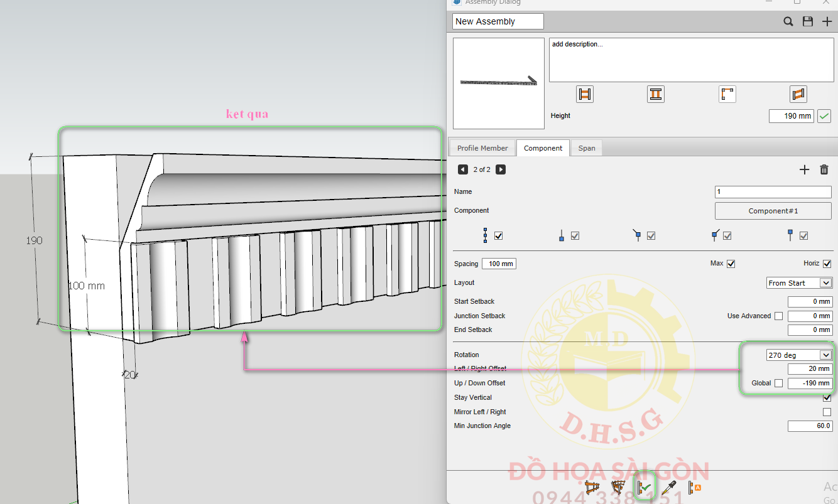
Task: Expand the Rotation dropdown set to 270 deg
Action: point(799,355)
